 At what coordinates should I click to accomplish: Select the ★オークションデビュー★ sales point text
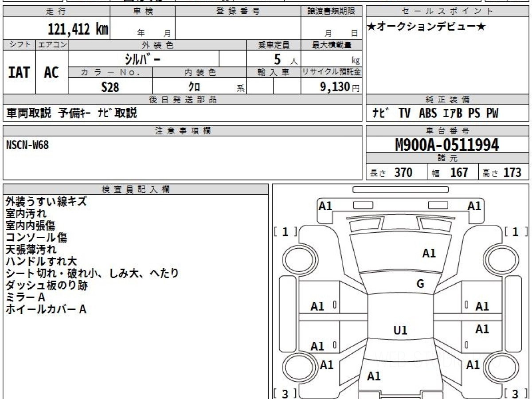click(x=426, y=27)
